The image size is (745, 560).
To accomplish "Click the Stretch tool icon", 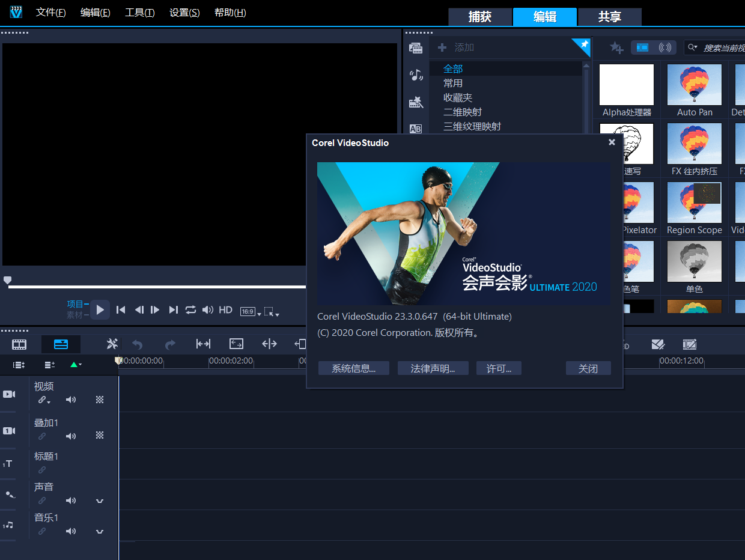I will coord(237,344).
